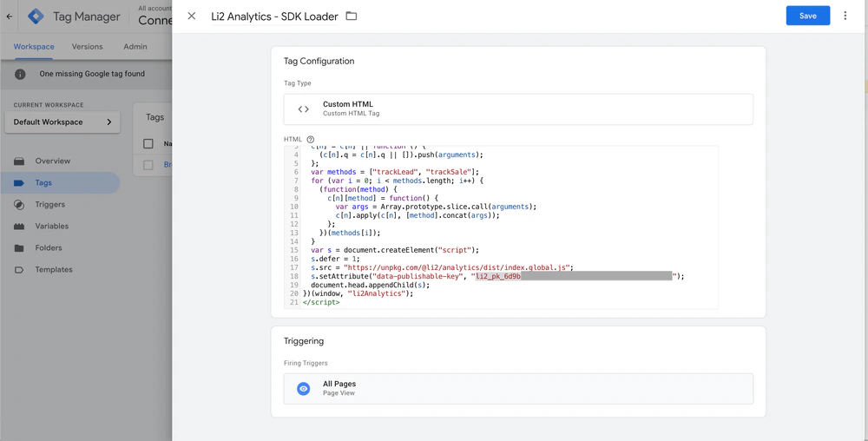Select the Custom HTML tag type row
Image resolution: width=868 pixels, height=441 pixels.
518,109
